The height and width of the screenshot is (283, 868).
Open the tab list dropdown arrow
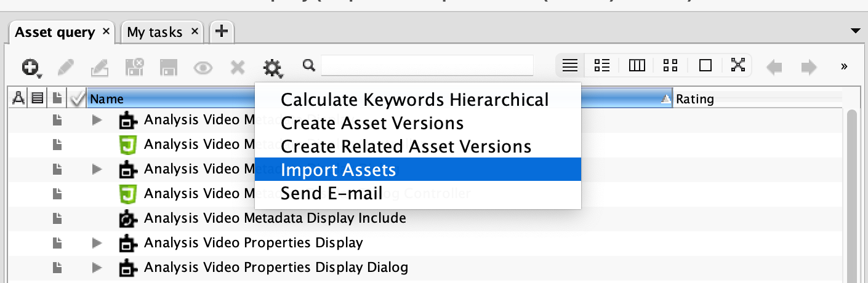854,31
